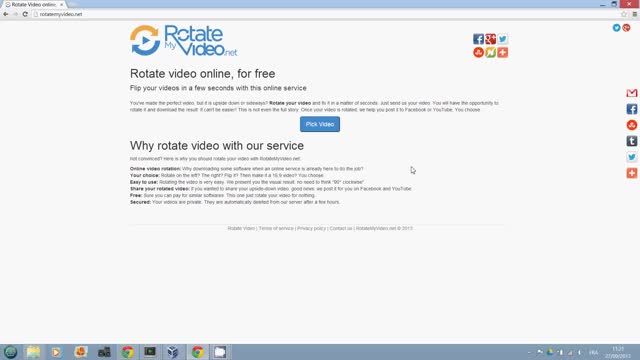The image size is (640, 360).
Task: Close the Rotate Video online tab
Action: click(62, 4)
